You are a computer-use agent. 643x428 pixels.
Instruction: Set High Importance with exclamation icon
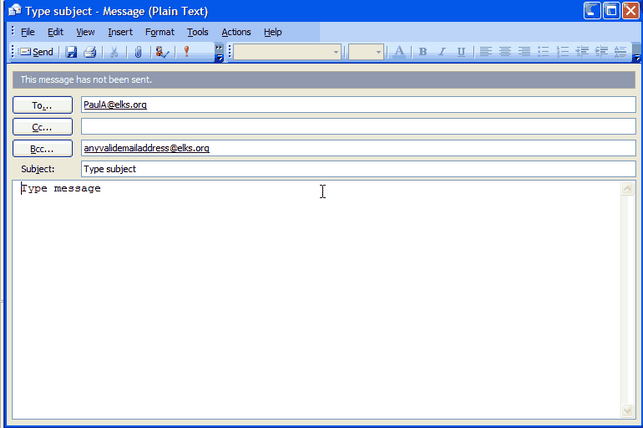(x=186, y=52)
